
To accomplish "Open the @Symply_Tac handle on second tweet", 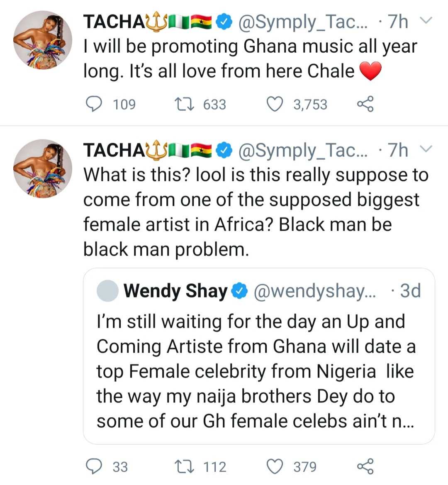I will pyautogui.click(x=303, y=150).
